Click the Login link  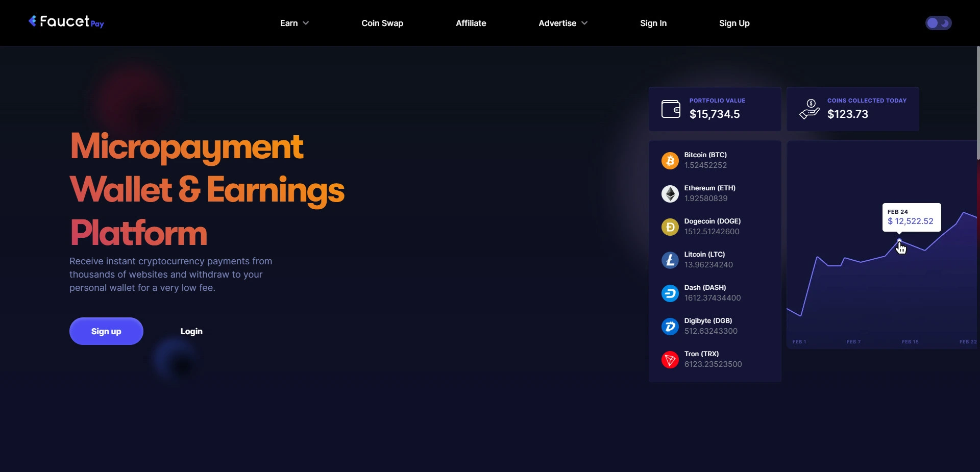coord(191,331)
